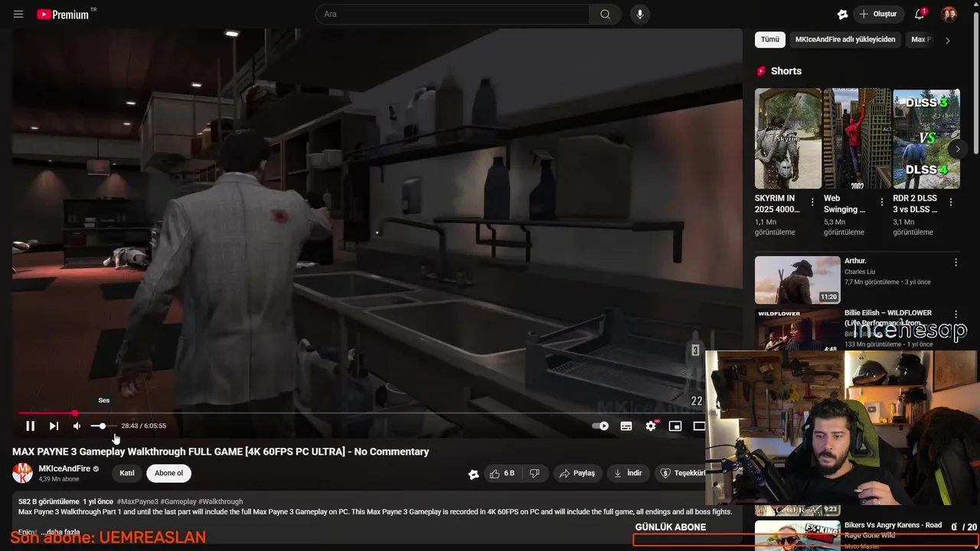Skip to next video

[54, 426]
